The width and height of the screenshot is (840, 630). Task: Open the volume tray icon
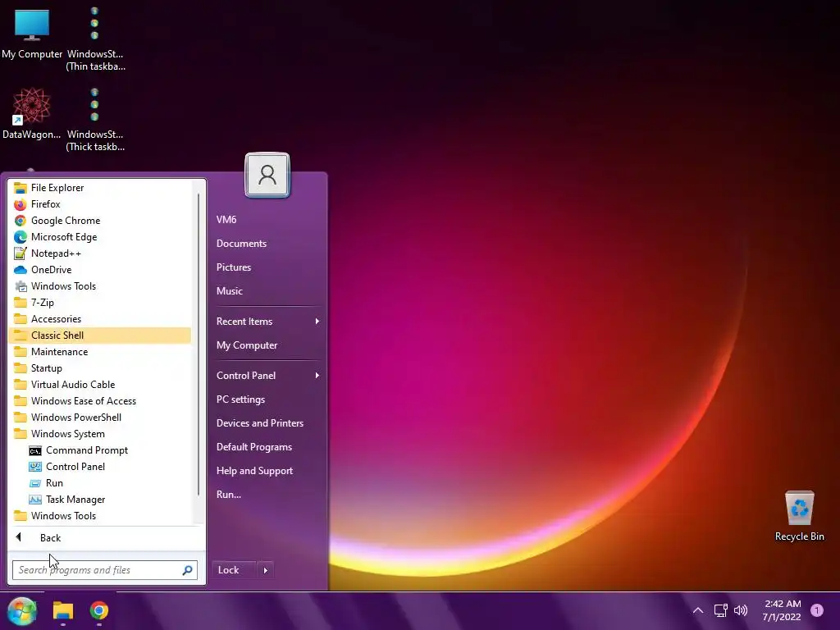coord(741,610)
